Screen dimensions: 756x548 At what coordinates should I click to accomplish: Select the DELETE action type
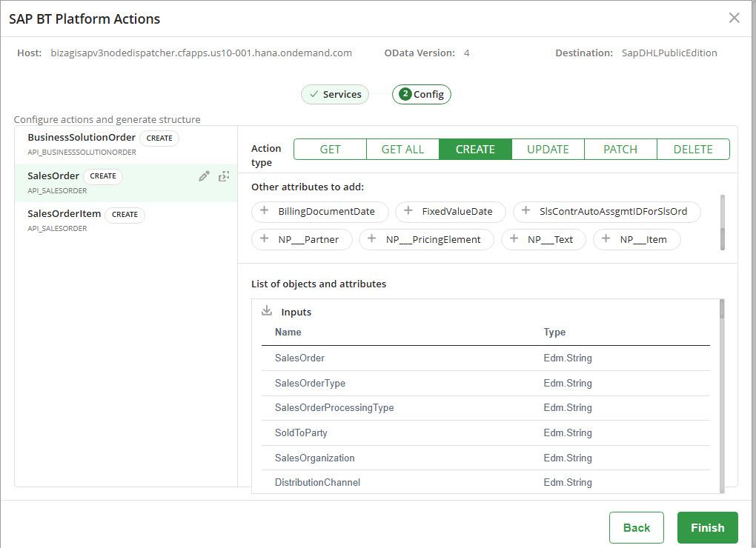[x=693, y=150]
